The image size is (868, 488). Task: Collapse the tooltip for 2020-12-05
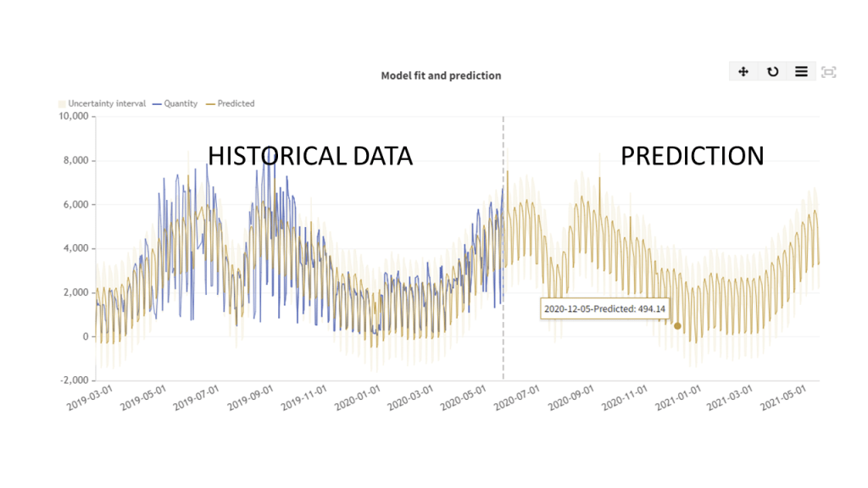coord(604,308)
